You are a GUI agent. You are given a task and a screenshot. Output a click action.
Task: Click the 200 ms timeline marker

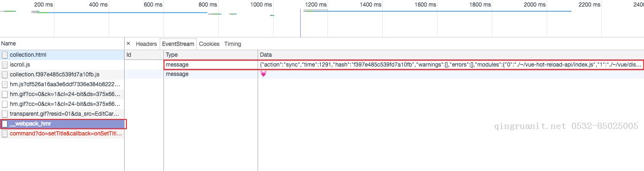(44, 5)
